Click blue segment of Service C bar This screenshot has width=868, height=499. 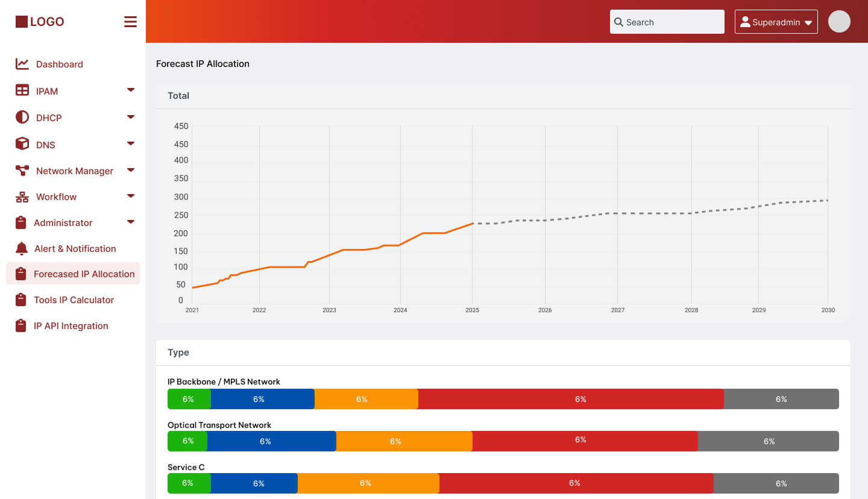pyautogui.click(x=254, y=483)
